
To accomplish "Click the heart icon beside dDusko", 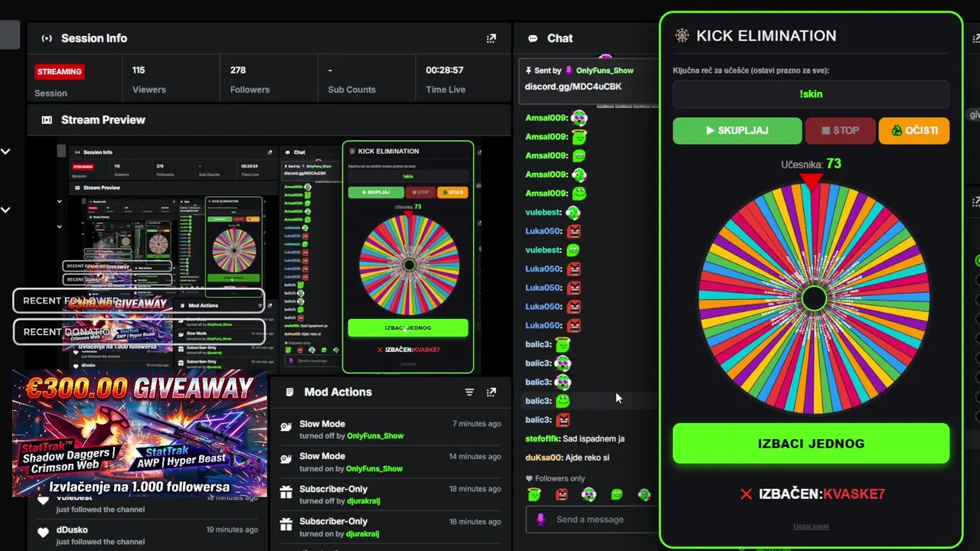I will pyautogui.click(x=44, y=531).
